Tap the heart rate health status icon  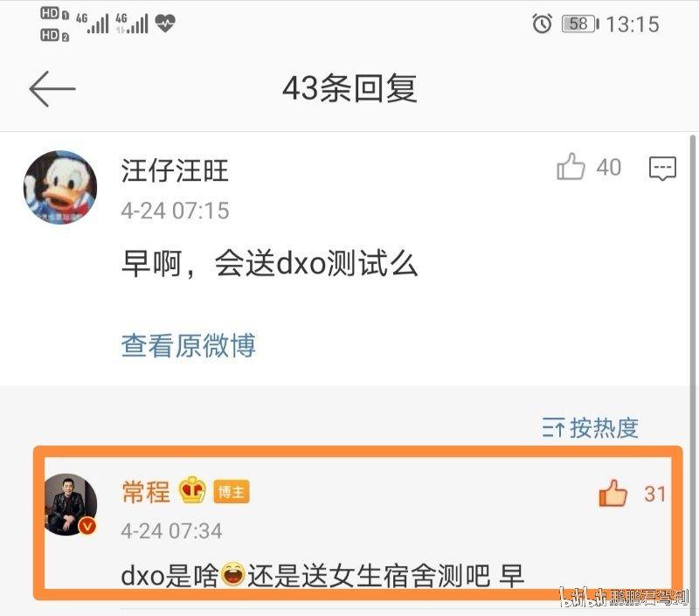tap(165, 23)
